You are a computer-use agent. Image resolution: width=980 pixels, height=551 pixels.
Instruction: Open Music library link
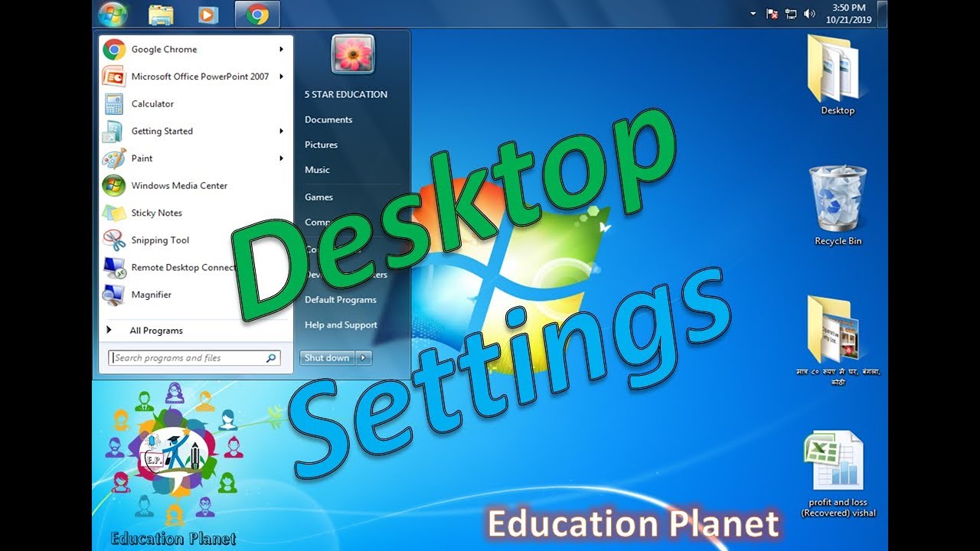(x=317, y=170)
